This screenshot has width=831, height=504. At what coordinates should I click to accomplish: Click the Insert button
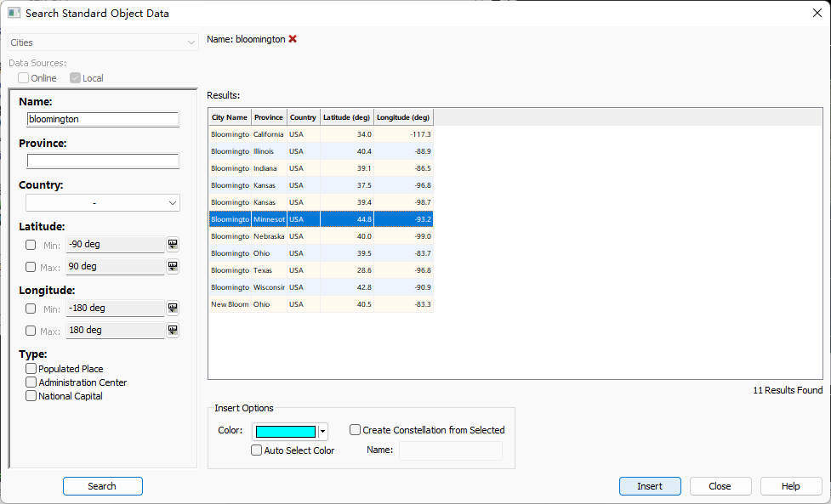pos(650,486)
